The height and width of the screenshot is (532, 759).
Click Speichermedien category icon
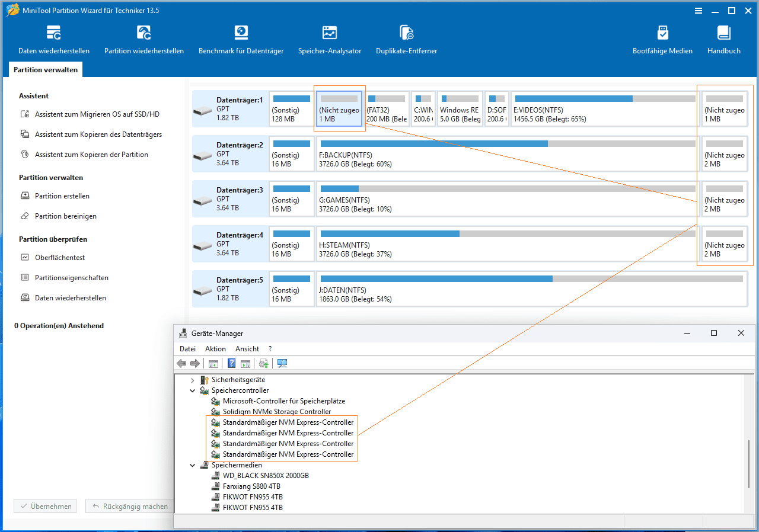pos(205,465)
